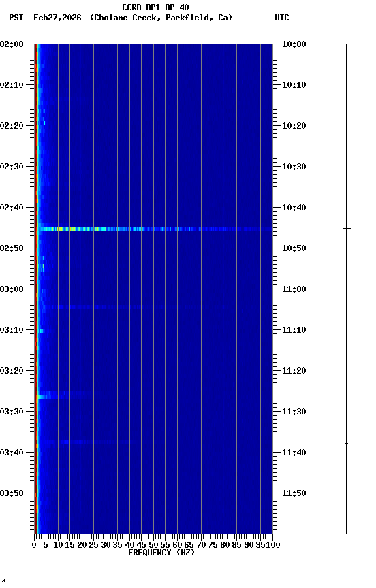Click the title text 'CCRB DP1 BP 40'
Screen dimensions: 376x588
(x=155, y=7)
